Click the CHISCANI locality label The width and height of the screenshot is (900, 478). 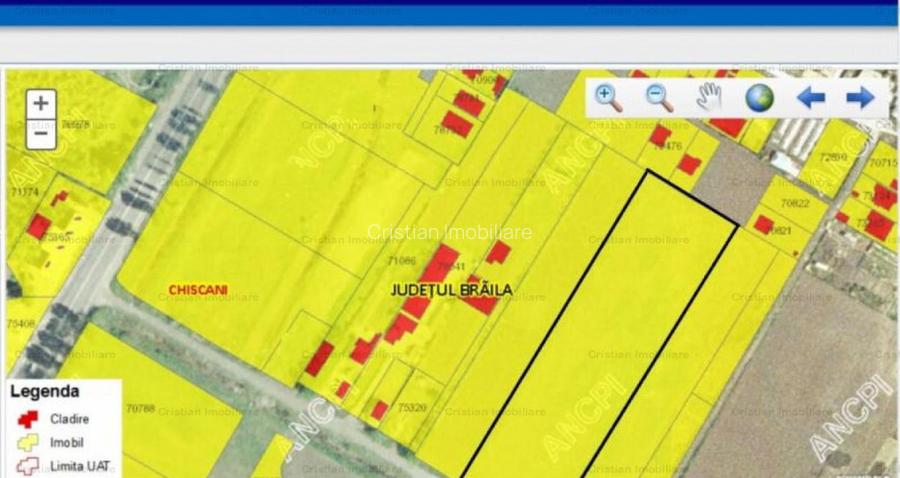coord(198,290)
